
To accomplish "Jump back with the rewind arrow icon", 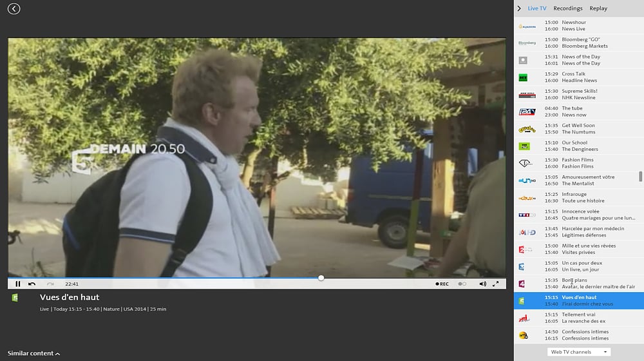I will point(32,284).
